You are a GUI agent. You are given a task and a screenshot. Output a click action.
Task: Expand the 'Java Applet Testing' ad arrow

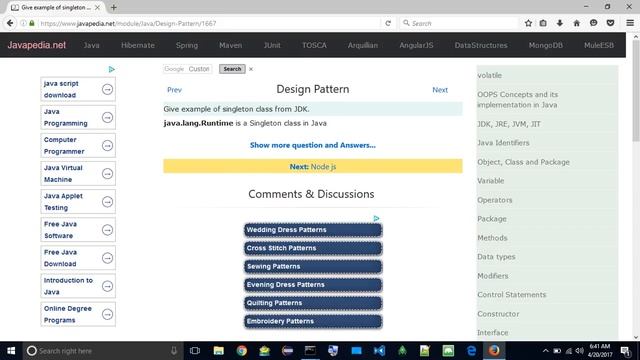click(x=107, y=202)
